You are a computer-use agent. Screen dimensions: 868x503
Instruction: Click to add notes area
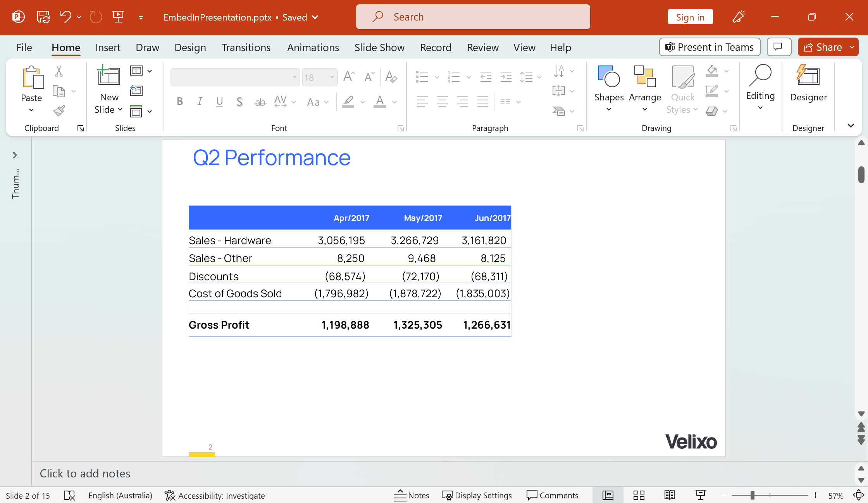point(443,474)
